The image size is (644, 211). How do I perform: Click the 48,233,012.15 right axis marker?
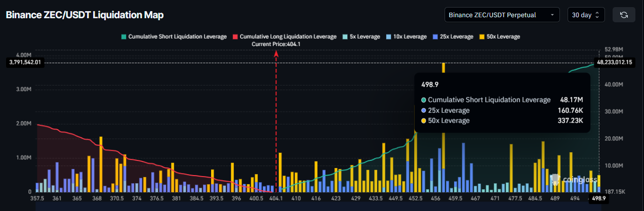tap(615, 62)
